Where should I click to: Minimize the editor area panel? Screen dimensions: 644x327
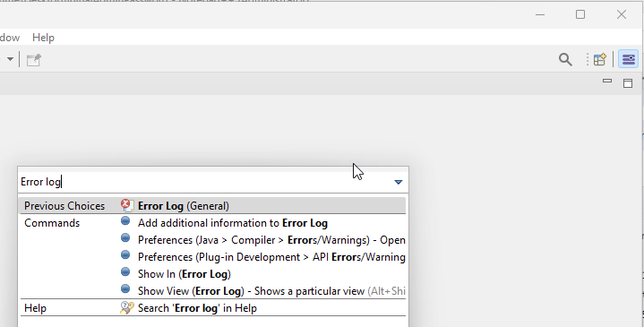click(607, 81)
